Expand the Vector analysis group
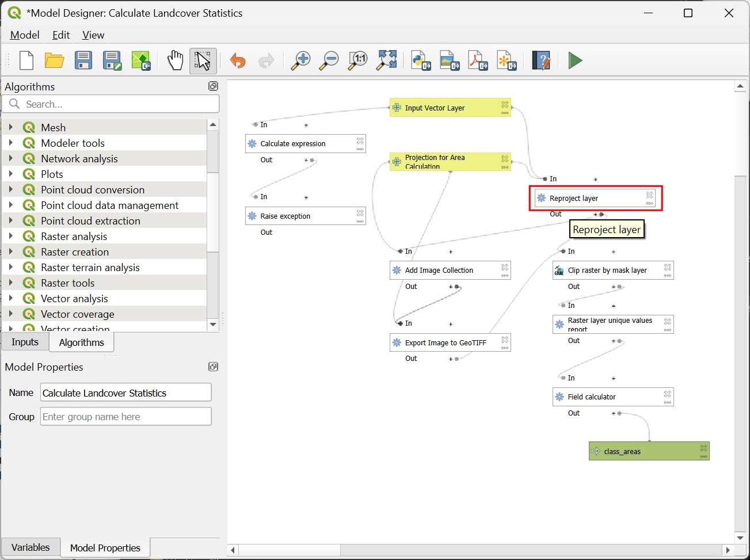750x560 pixels. pyautogui.click(x=11, y=299)
